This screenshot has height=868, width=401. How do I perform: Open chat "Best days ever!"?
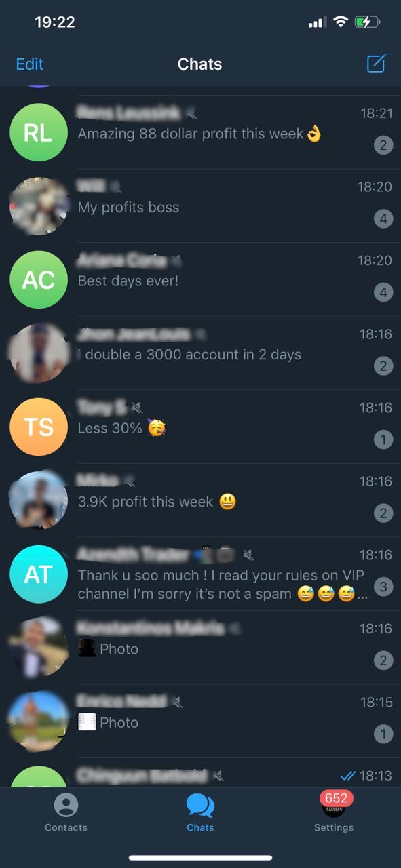tap(200, 279)
